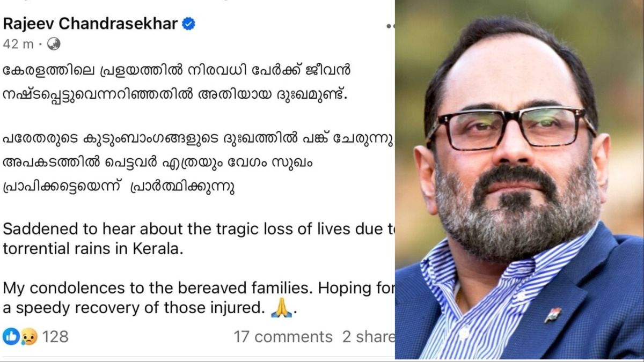Image resolution: width=644 pixels, height=362 pixels.
Task: Open the Rajeev Chandrasekhar profile name
Action: pyautogui.click(x=90, y=24)
